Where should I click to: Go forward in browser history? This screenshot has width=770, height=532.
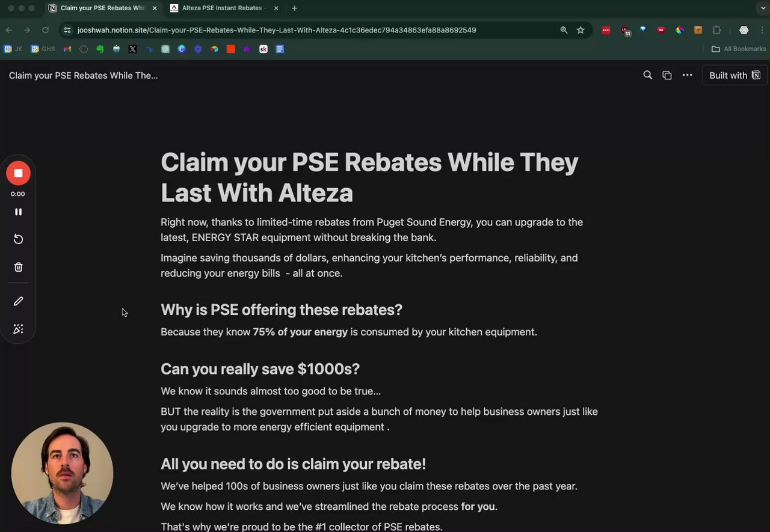(26, 30)
